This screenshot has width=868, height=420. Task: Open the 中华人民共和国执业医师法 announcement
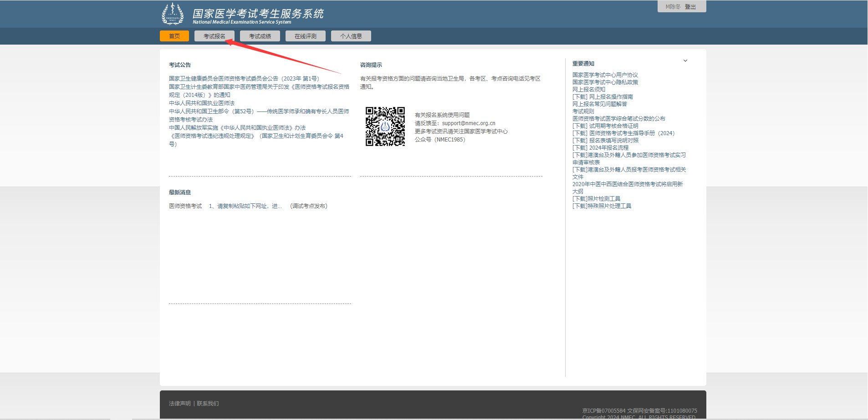[x=201, y=103]
